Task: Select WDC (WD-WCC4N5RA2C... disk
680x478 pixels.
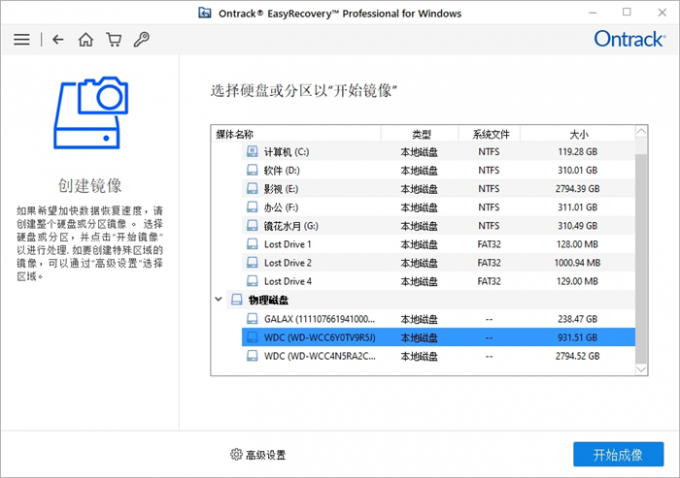Action: [x=438, y=356]
